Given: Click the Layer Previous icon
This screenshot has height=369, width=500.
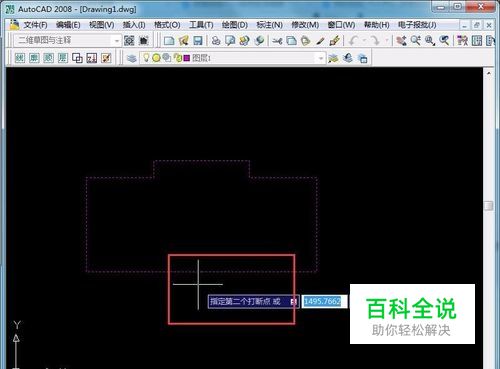Looking at the screenshot, I should coord(348,58).
